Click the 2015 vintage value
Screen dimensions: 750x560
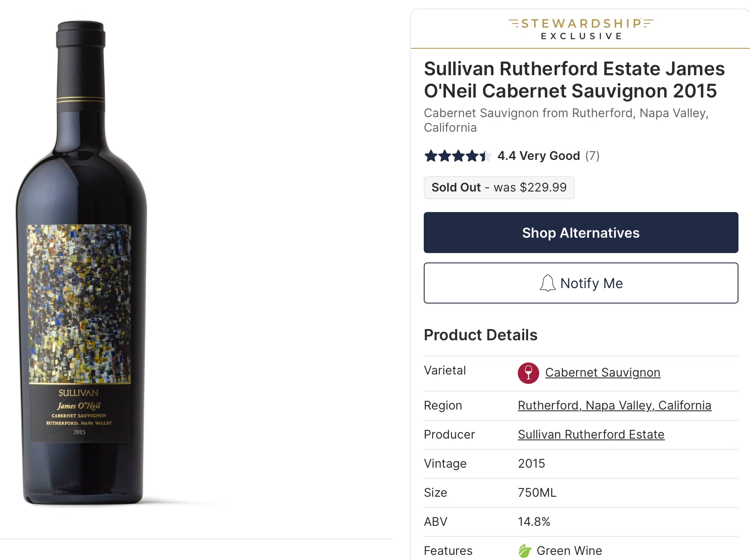click(531, 463)
